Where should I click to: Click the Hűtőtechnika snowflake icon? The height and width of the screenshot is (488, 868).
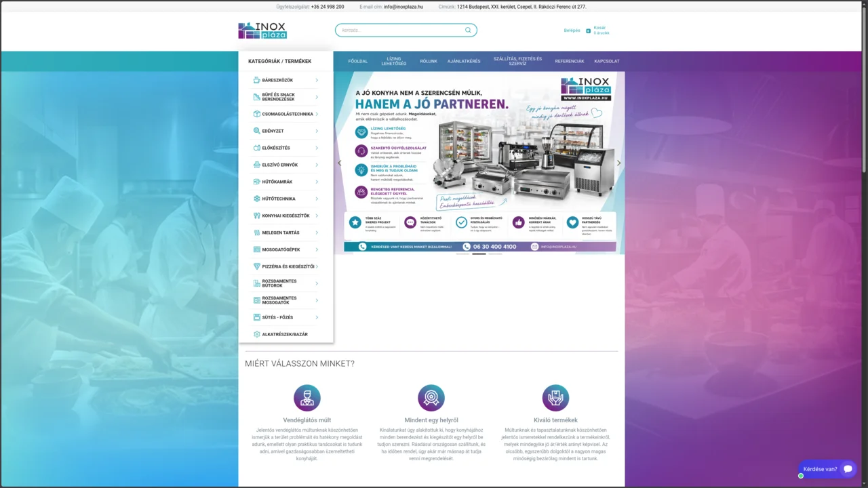256,199
